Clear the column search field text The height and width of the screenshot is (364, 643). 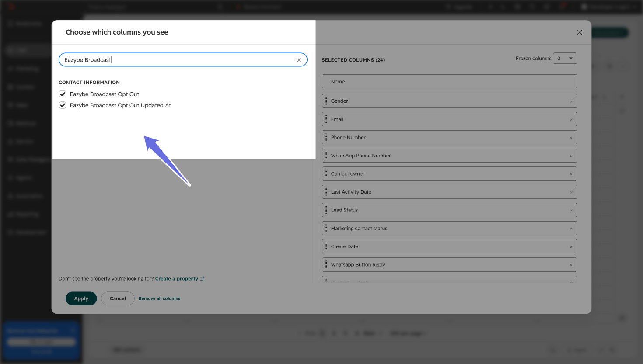pos(299,60)
